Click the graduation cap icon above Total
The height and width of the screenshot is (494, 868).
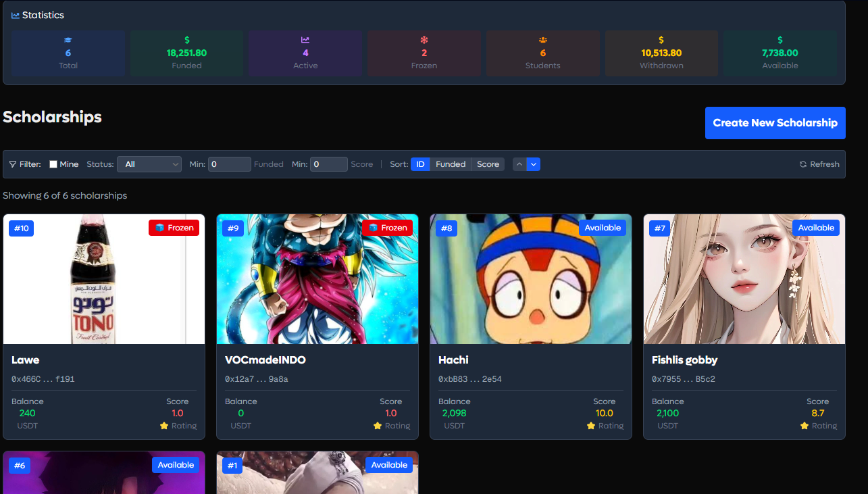(68, 40)
